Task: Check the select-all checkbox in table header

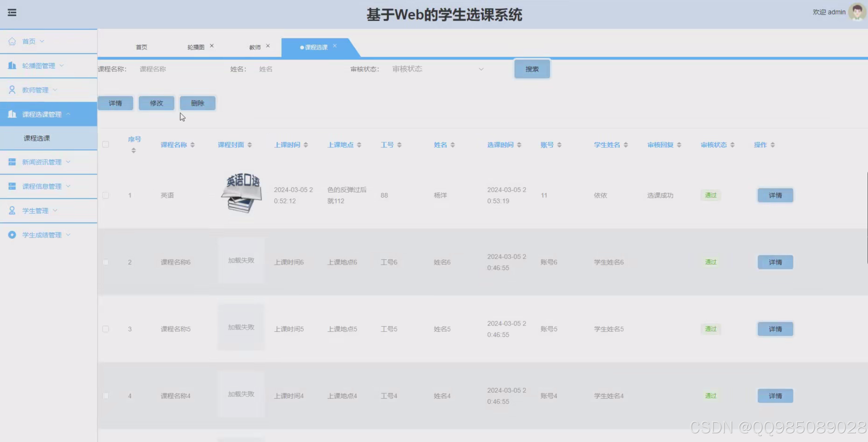Action: (x=106, y=144)
